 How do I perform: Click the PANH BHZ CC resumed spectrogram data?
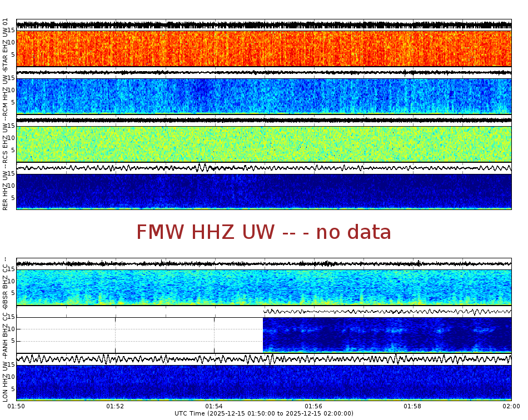(x=389, y=333)
